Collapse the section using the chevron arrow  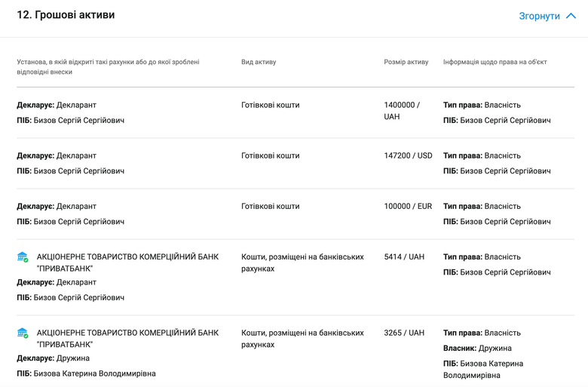pyautogui.click(x=571, y=16)
